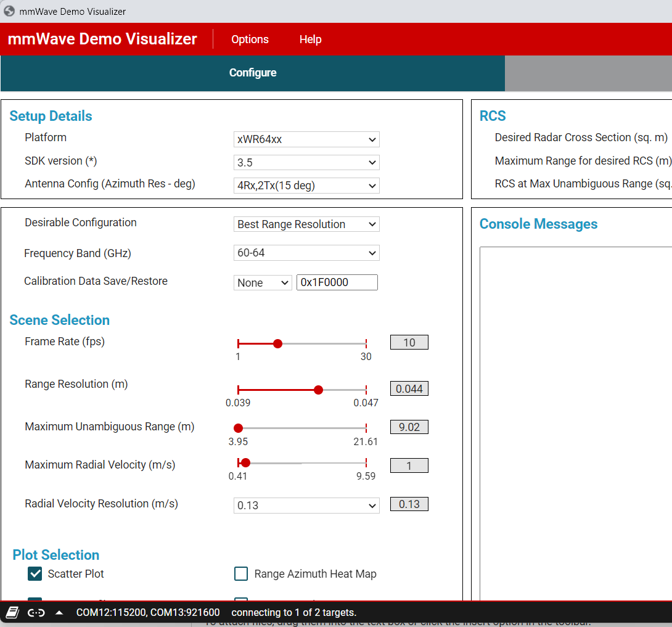Open the Platform dropdown showing xWR64xx
Viewport: 672px width, 627px height.
[306, 139]
